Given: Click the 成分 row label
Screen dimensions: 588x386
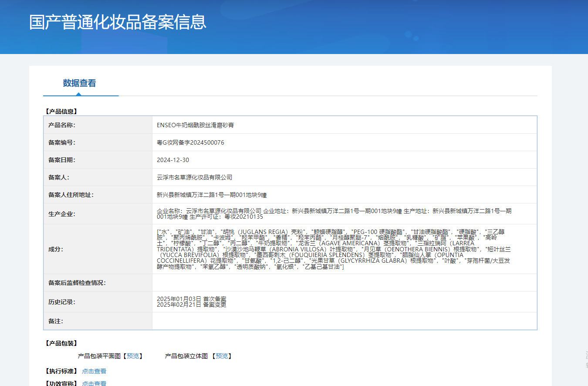Looking at the screenshot, I should [56, 249].
